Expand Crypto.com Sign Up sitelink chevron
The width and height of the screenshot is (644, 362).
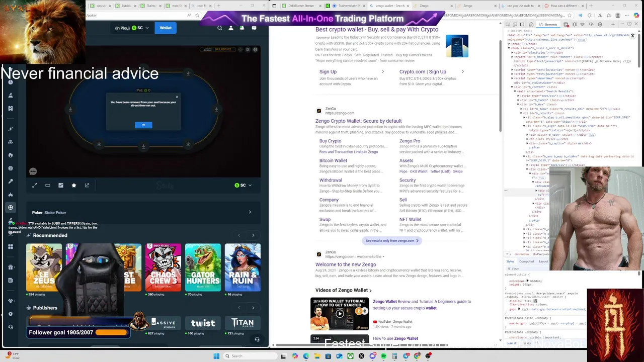[462, 72]
